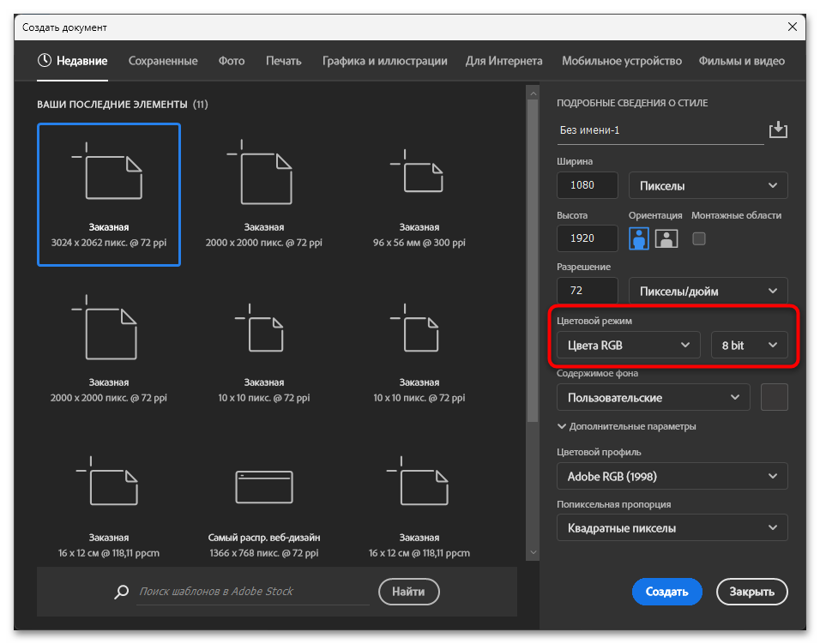
Task: Select portrait orientation icon
Action: point(638,239)
